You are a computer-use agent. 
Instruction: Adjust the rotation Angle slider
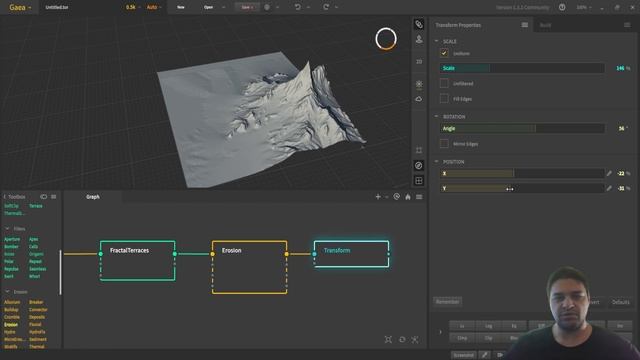click(522, 129)
